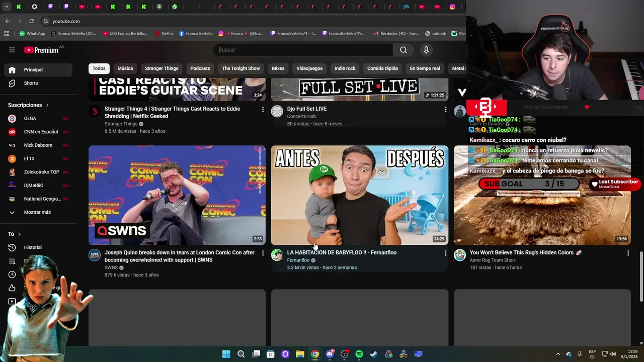Open DjMaRiiO subscription
This screenshot has width=644, height=362.
click(38, 185)
